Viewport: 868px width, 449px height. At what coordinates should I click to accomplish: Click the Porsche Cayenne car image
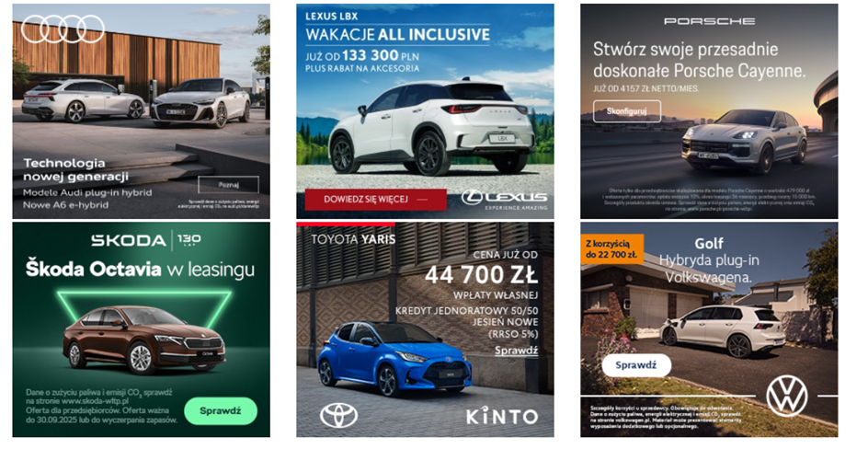pos(744,140)
